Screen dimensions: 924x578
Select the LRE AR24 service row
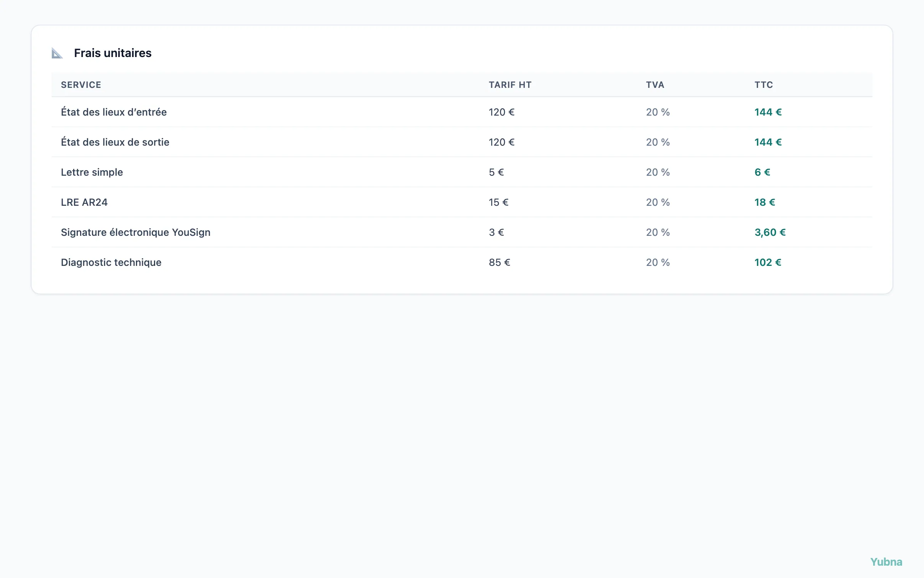point(462,202)
